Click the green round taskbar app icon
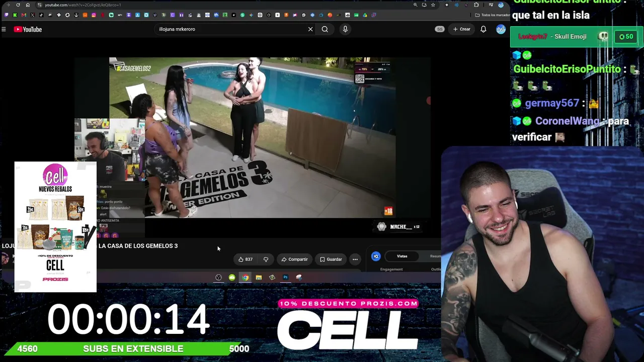 [x=232, y=278]
